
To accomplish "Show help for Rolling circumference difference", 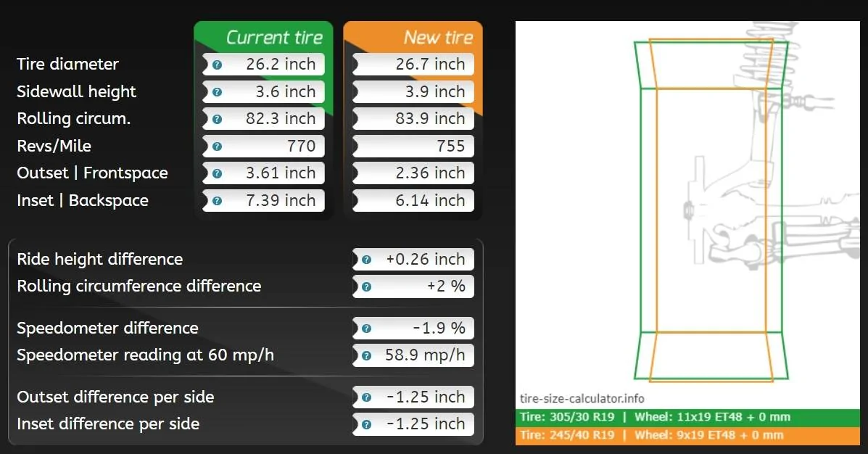I will click(x=366, y=286).
